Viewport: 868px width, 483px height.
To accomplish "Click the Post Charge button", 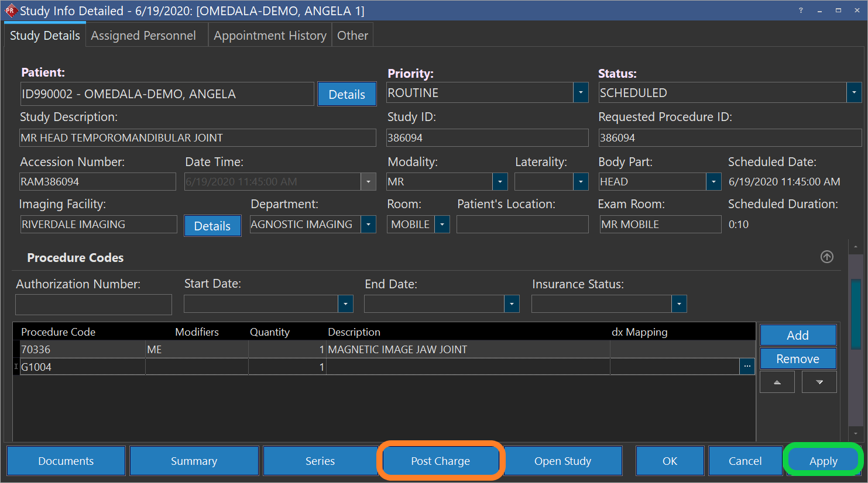I will [440, 461].
